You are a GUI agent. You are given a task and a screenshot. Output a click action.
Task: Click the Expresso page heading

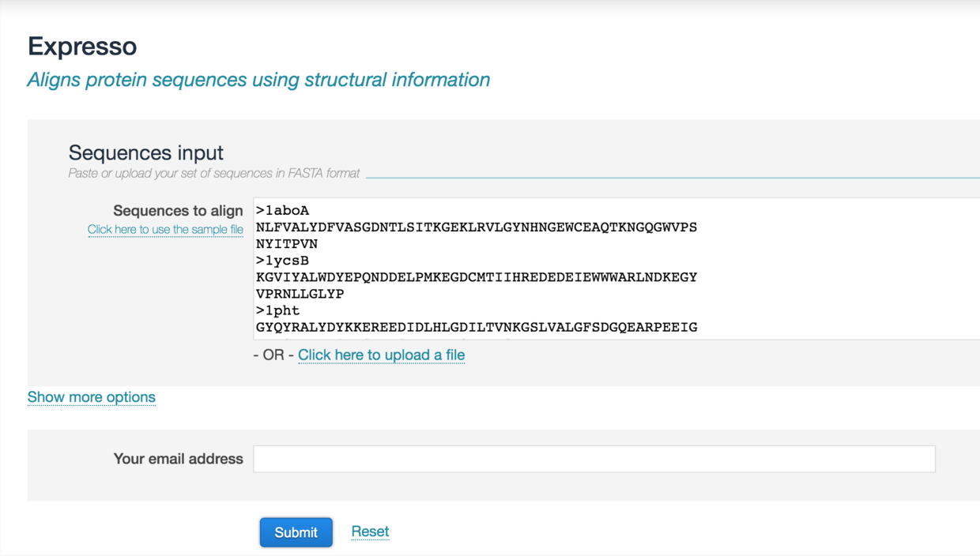click(82, 47)
